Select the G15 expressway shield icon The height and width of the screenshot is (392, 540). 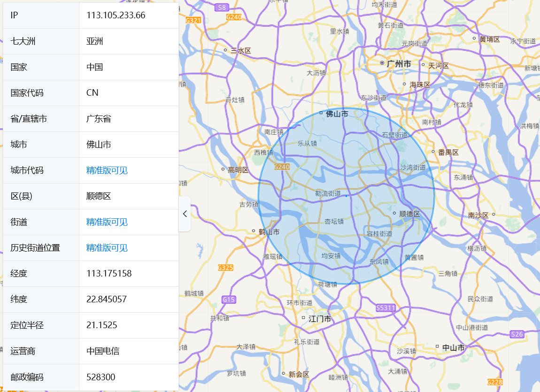point(229,300)
